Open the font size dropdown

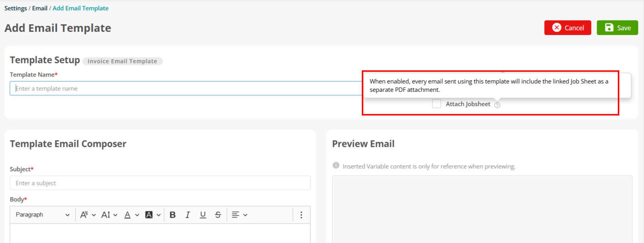(109, 215)
